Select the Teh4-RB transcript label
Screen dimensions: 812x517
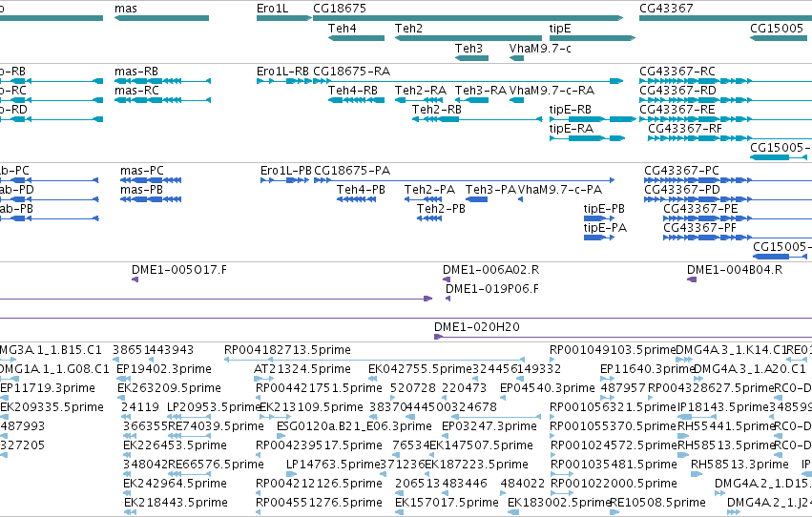353,91
